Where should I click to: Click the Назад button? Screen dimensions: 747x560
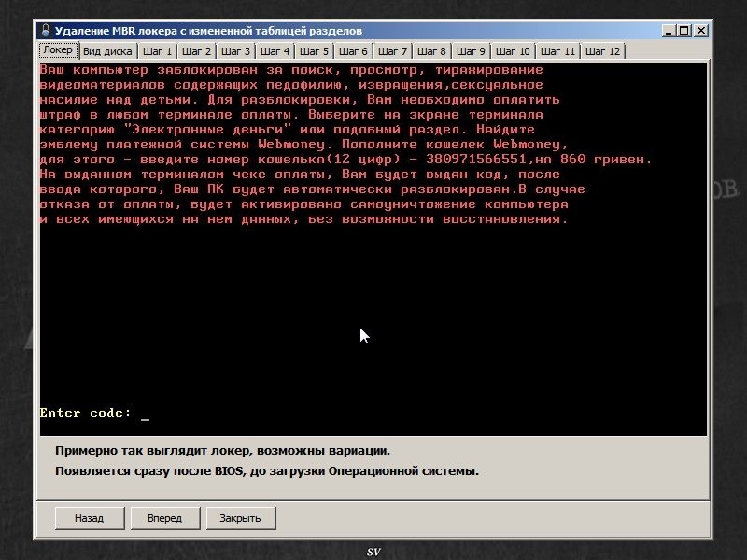click(x=89, y=518)
